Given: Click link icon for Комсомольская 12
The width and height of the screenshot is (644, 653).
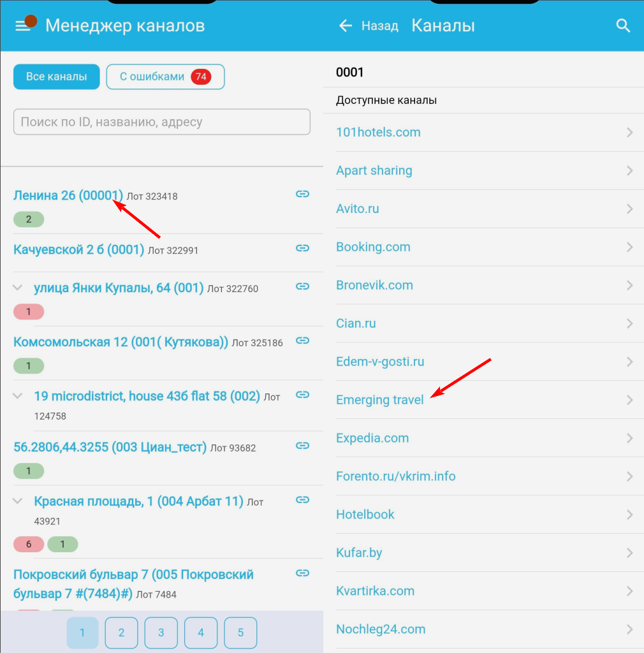Looking at the screenshot, I should pos(303,341).
